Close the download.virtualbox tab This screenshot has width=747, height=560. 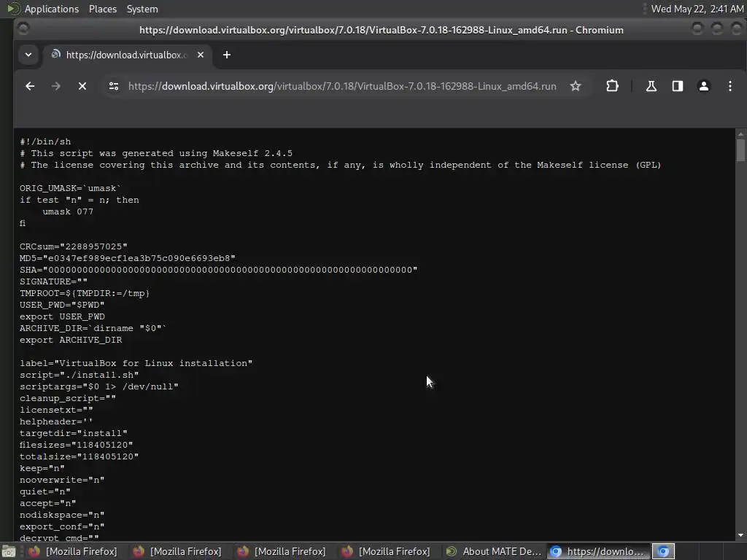[201, 55]
